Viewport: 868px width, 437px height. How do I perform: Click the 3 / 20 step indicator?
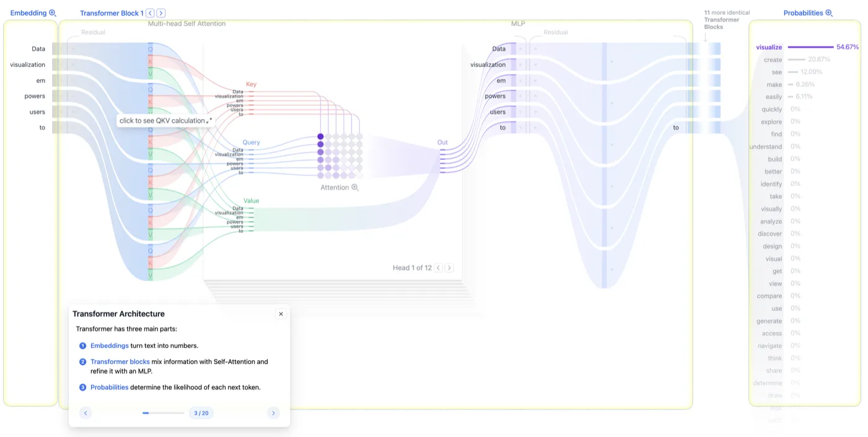tap(201, 413)
